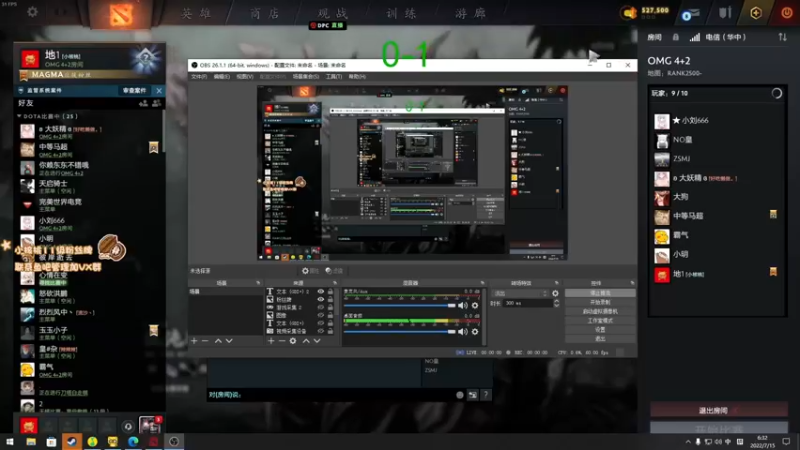The image size is (800, 450).
Task: Click the circular refresh icon beside 玩家 9/10
Action: coord(777,93)
